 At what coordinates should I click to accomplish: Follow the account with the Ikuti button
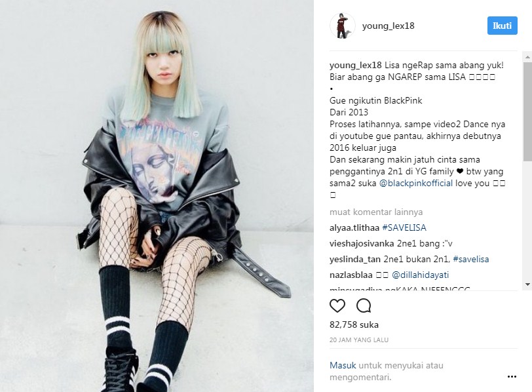click(x=502, y=26)
